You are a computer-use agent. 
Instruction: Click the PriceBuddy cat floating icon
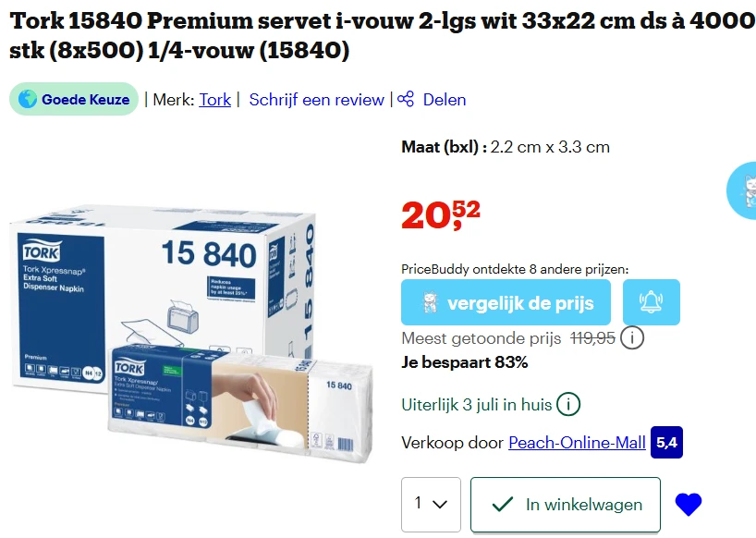(743, 191)
